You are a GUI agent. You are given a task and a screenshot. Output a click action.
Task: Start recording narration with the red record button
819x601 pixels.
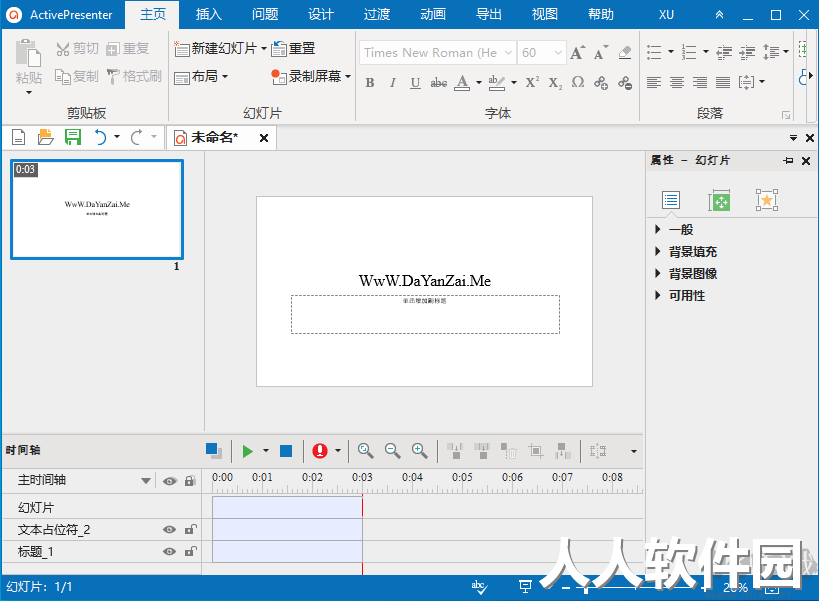[x=320, y=451]
